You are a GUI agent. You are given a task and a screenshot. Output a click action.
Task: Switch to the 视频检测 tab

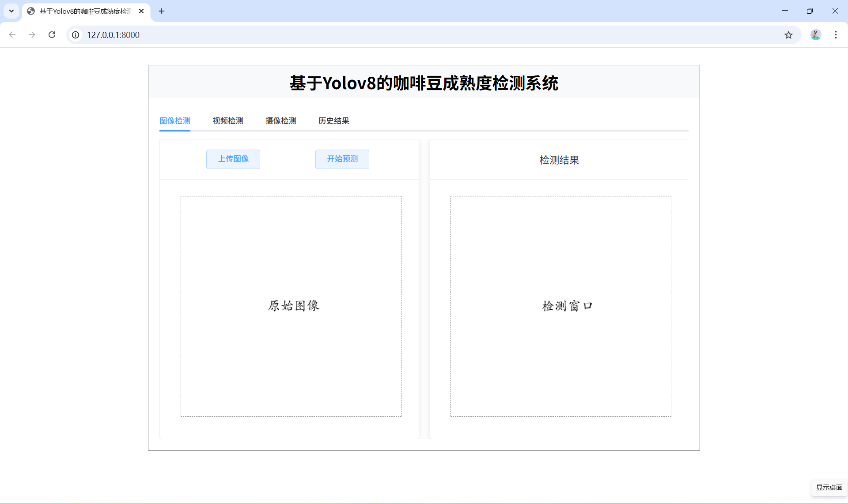click(x=227, y=121)
